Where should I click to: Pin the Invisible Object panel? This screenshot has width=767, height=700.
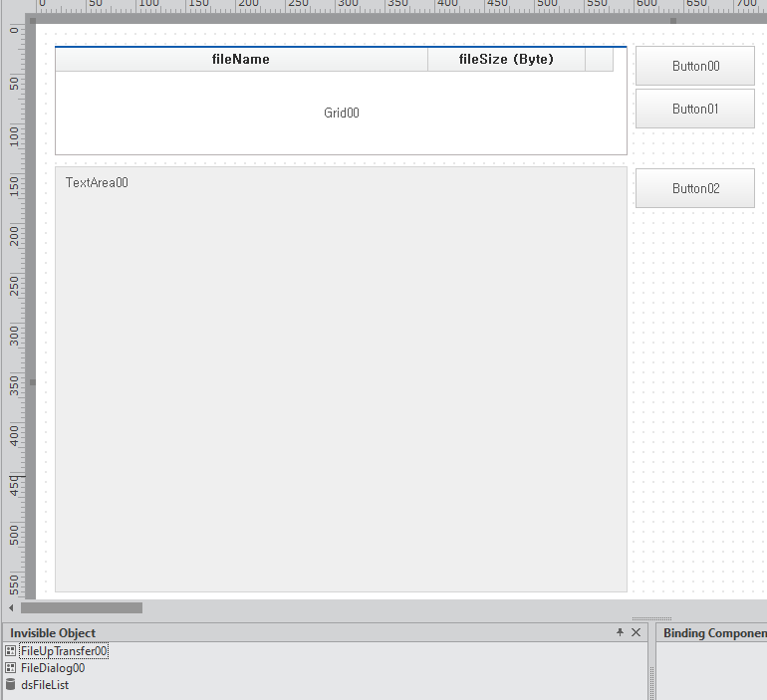coord(620,632)
